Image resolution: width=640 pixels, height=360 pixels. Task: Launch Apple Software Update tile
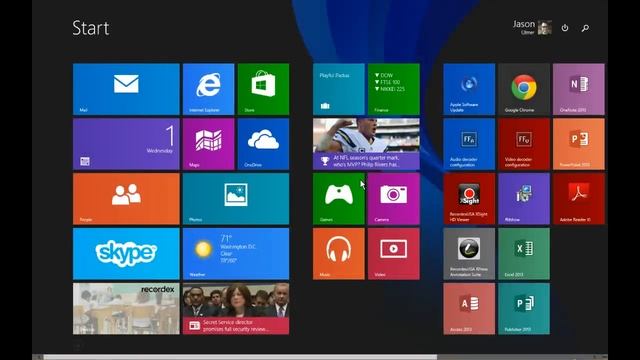(469, 89)
